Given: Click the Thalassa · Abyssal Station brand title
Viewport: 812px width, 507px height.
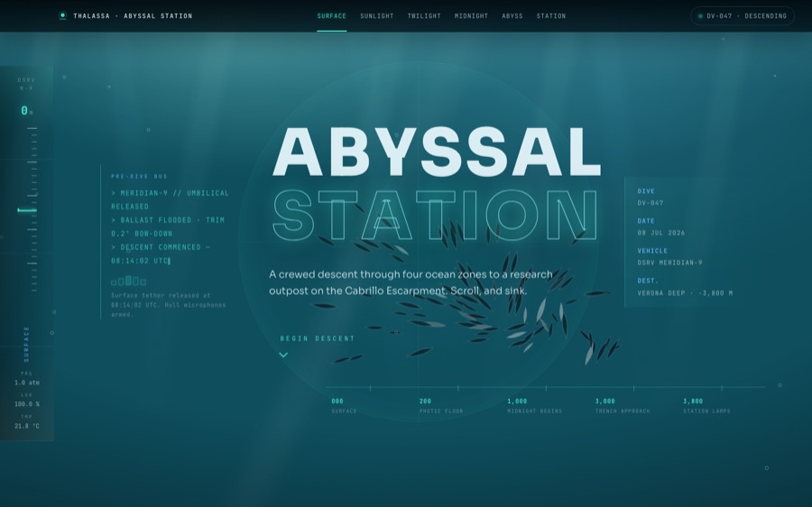Looking at the screenshot, I should [133, 16].
